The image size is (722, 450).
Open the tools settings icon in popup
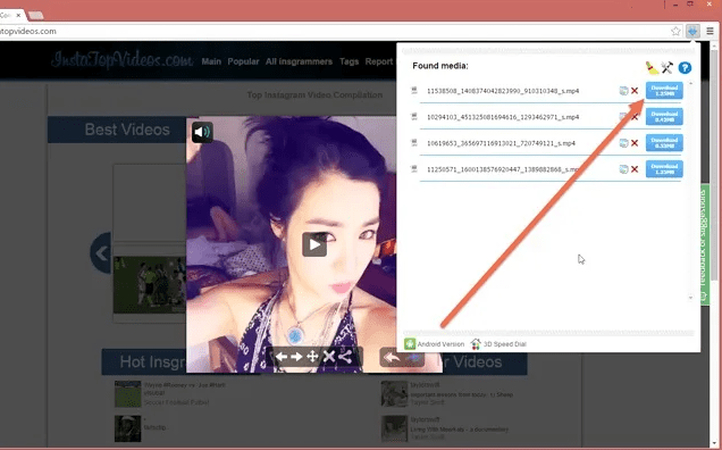[667, 67]
